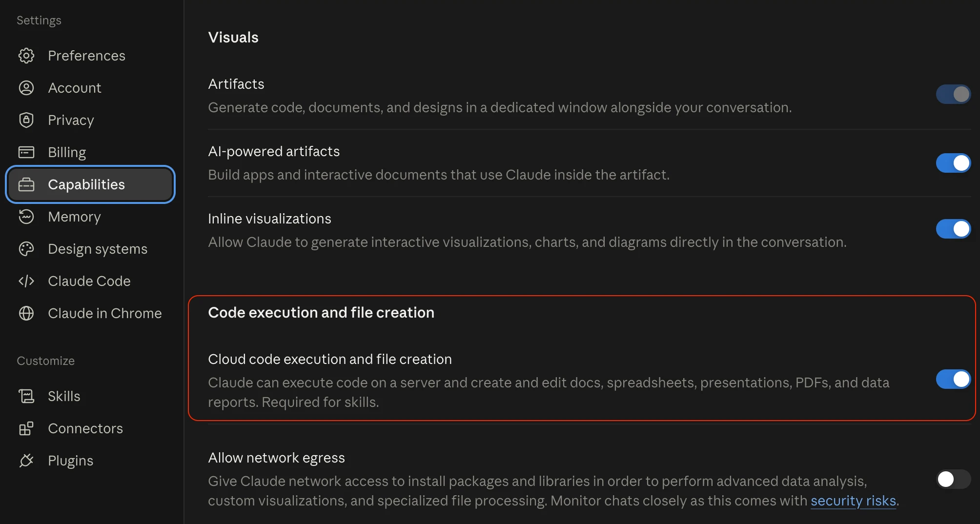Select Capabilities in the settings sidebar
The height and width of the screenshot is (524, 980).
point(90,184)
